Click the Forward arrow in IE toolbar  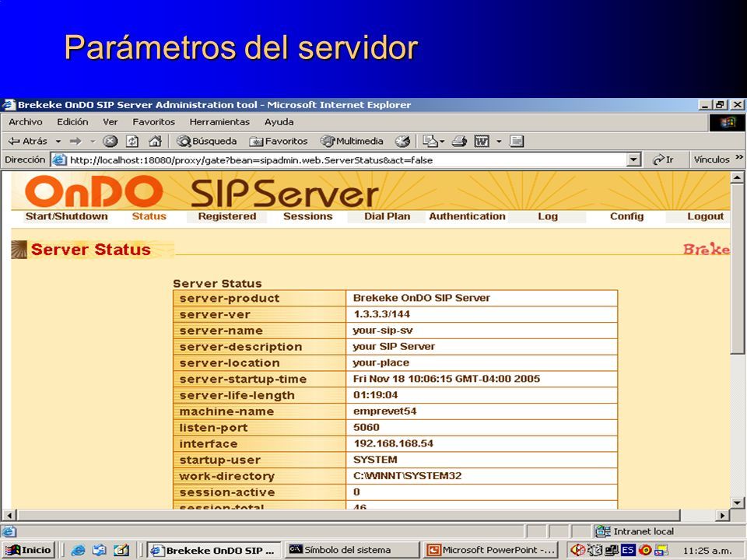pyautogui.click(x=75, y=141)
